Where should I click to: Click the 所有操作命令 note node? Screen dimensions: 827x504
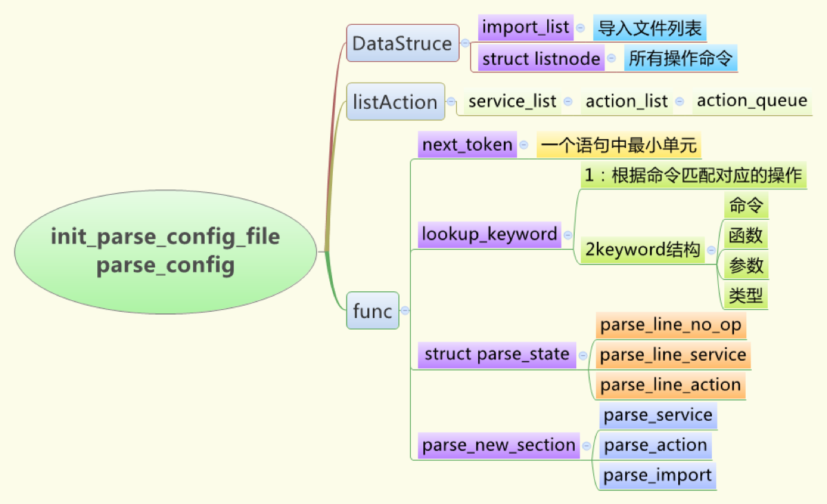pyautogui.click(x=681, y=59)
